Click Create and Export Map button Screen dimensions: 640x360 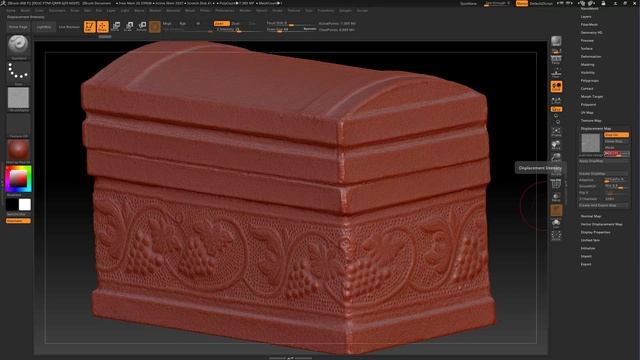coord(604,205)
